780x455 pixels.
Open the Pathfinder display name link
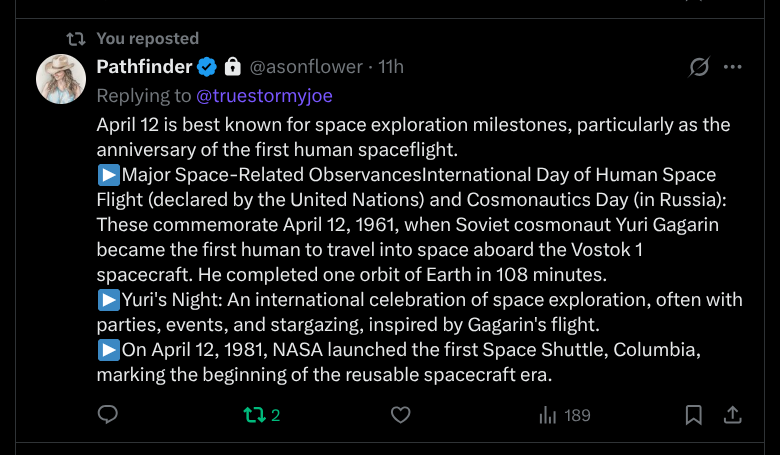point(143,67)
